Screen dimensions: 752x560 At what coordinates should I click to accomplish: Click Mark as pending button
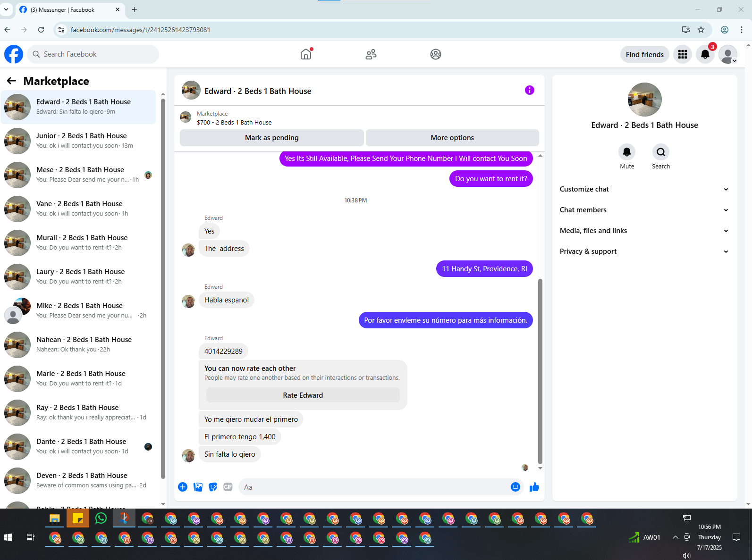click(x=272, y=138)
